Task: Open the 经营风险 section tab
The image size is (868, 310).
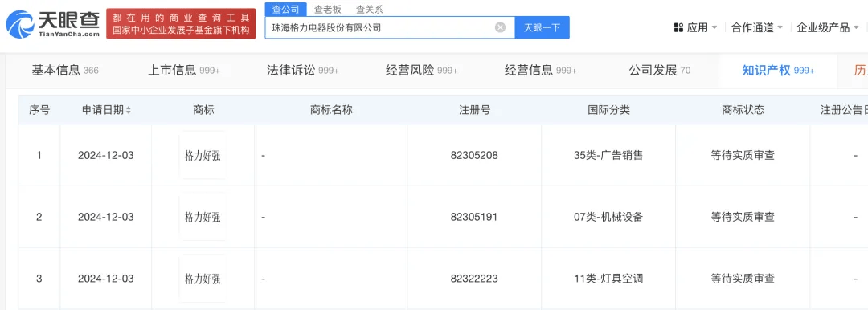Action: [422, 71]
